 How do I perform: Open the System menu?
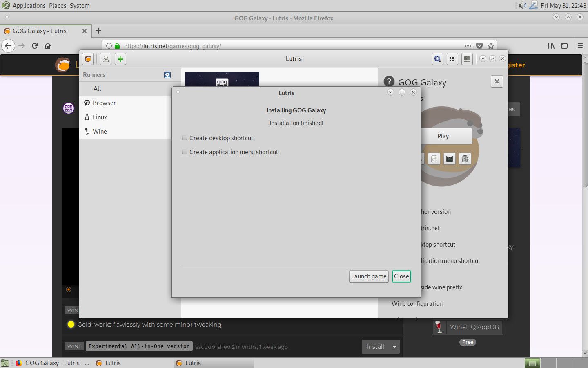79,6
